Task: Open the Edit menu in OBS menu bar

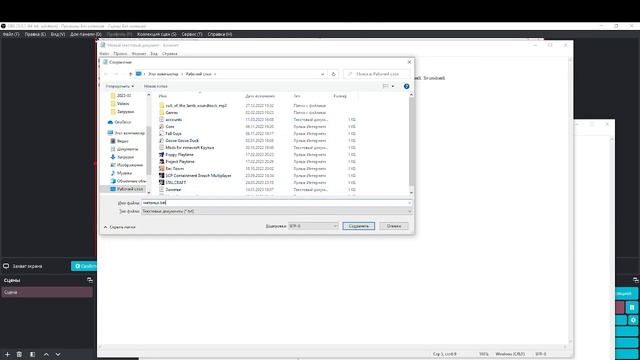Action: pos(35,34)
